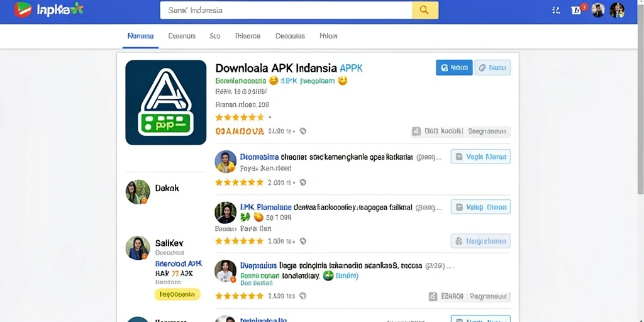Open 'Dakak' user avatar in sidebar
The height and width of the screenshot is (322, 644).
138,192
